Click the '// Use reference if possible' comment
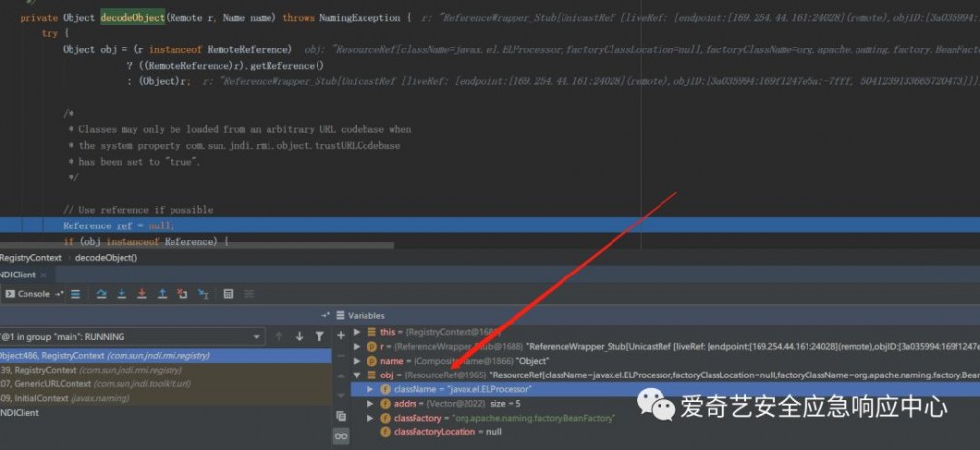Image resolution: width=980 pixels, height=450 pixels. pos(138,210)
